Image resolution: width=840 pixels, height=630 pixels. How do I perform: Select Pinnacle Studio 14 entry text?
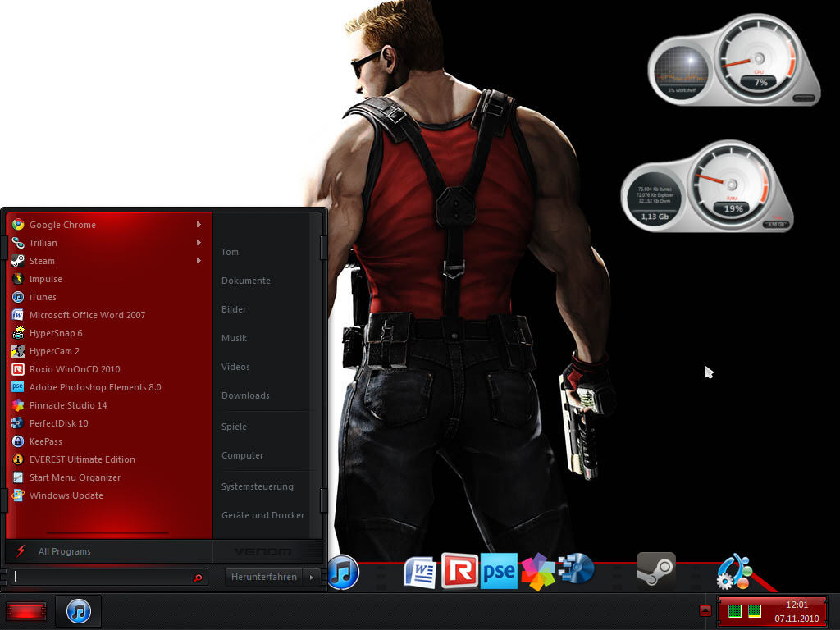click(68, 405)
